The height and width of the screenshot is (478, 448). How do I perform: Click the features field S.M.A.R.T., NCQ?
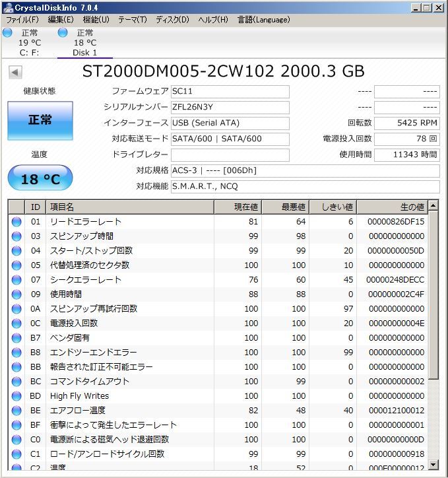pos(305,187)
